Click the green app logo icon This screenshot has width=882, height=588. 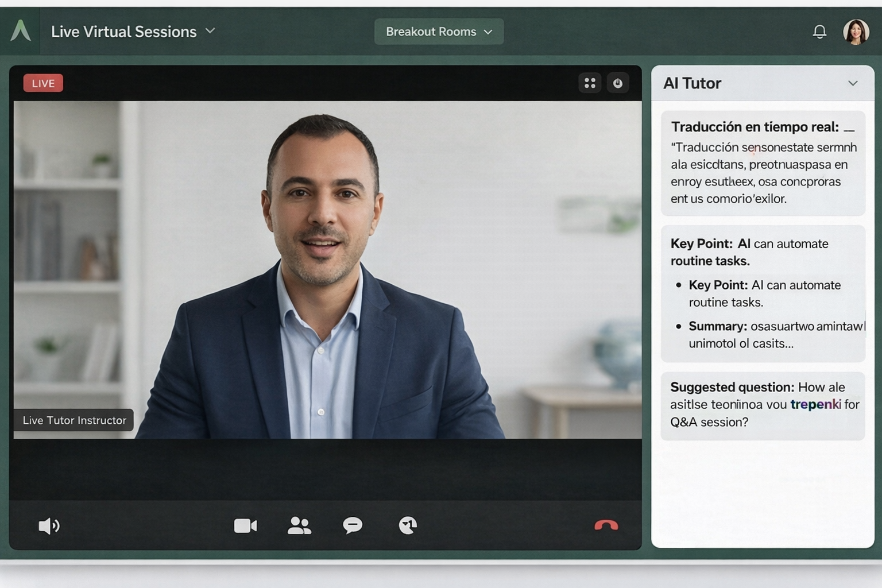(x=21, y=31)
